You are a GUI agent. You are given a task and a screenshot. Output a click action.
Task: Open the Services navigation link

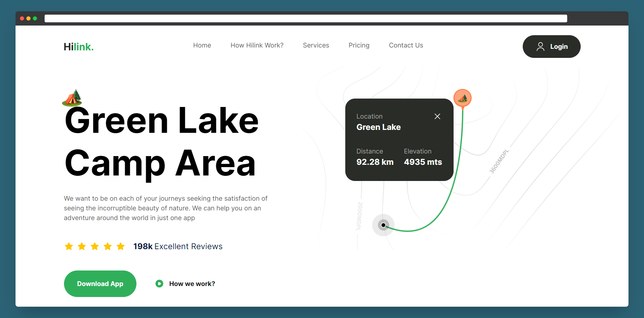(x=316, y=45)
